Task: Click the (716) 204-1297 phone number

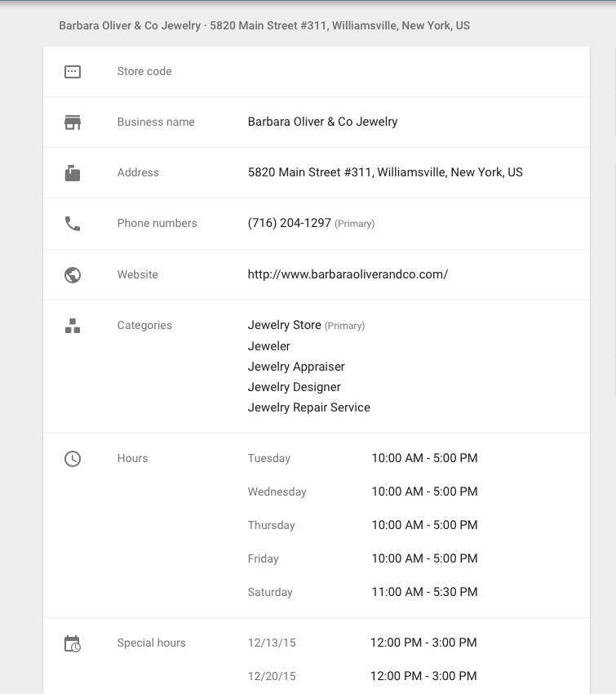Action: pyautogui.click(x=289, y=223)
